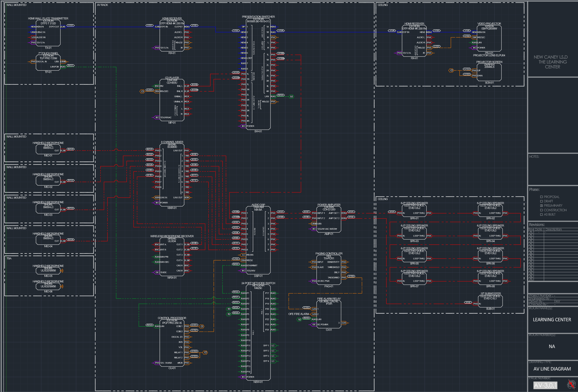Click the red lightning logo icon

tap(571, 384)
